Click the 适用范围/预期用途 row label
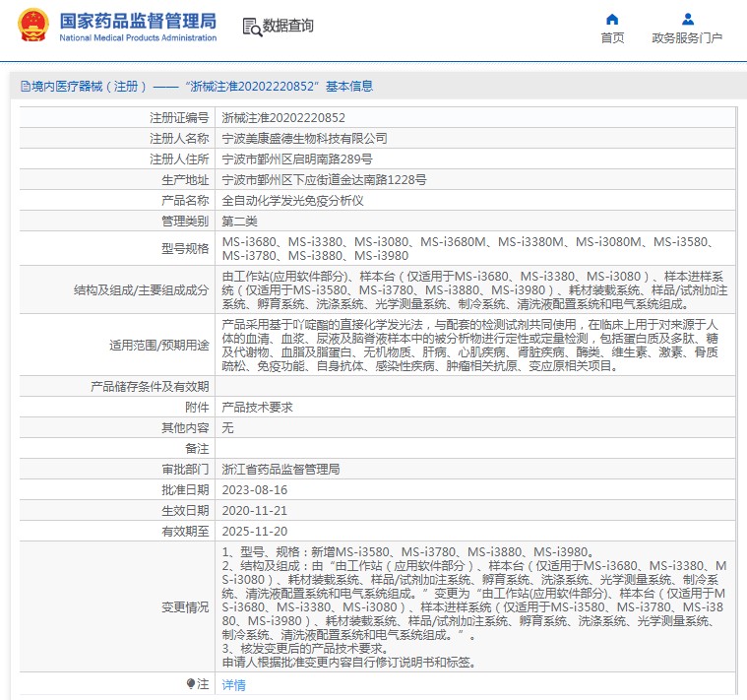This screenshot has height=700, width=747. [158, 345]
